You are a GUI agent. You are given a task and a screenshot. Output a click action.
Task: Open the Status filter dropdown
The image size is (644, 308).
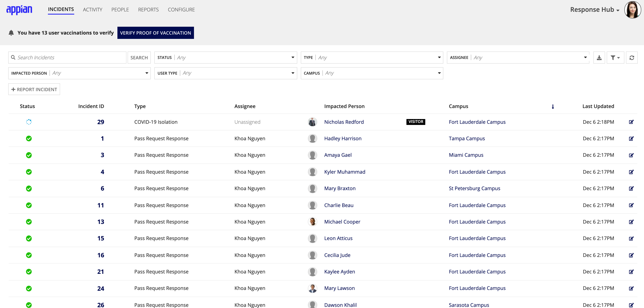(x=226, y=58)
